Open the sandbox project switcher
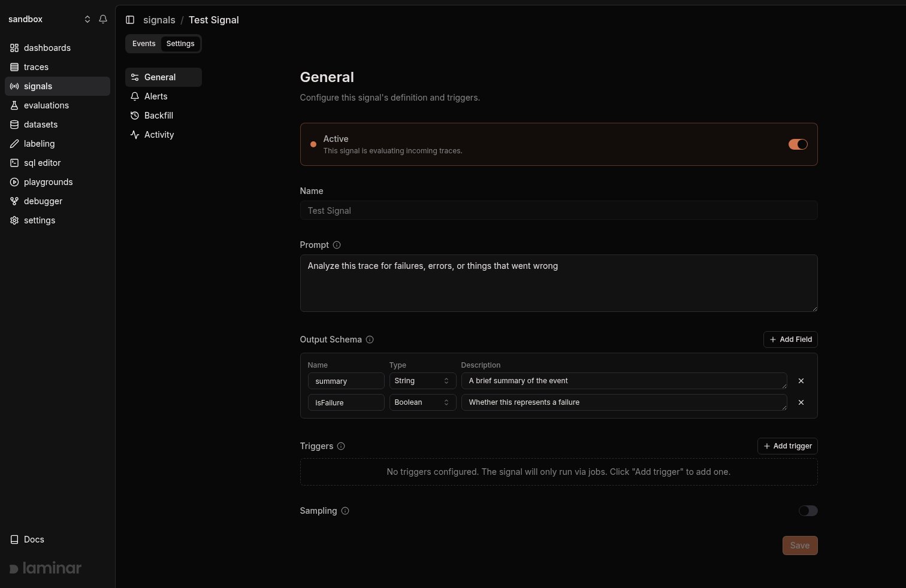 tap(49, 19)
